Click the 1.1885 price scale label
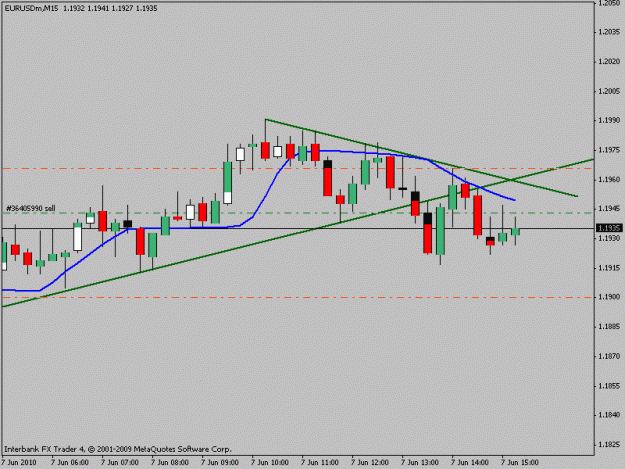The image size is (625, 469). click(609, 326)
